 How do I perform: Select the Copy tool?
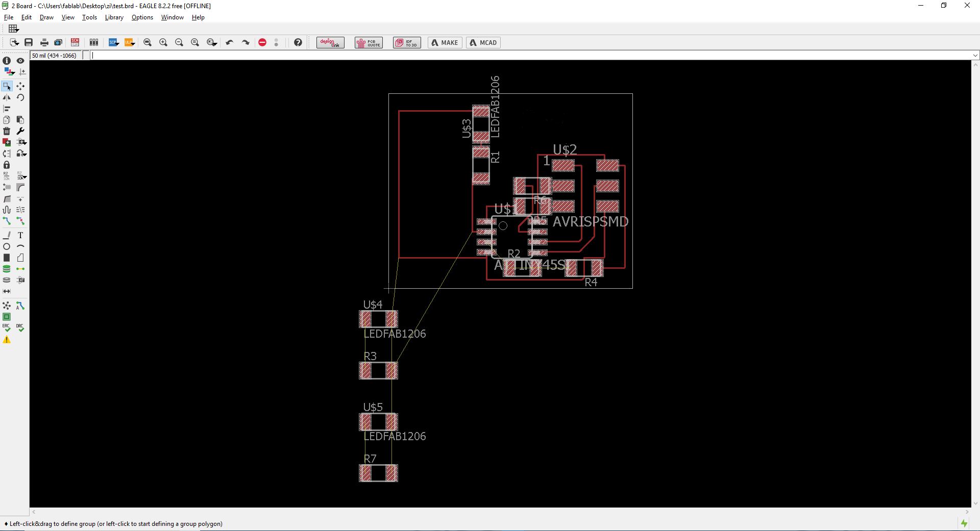point(7,120)
